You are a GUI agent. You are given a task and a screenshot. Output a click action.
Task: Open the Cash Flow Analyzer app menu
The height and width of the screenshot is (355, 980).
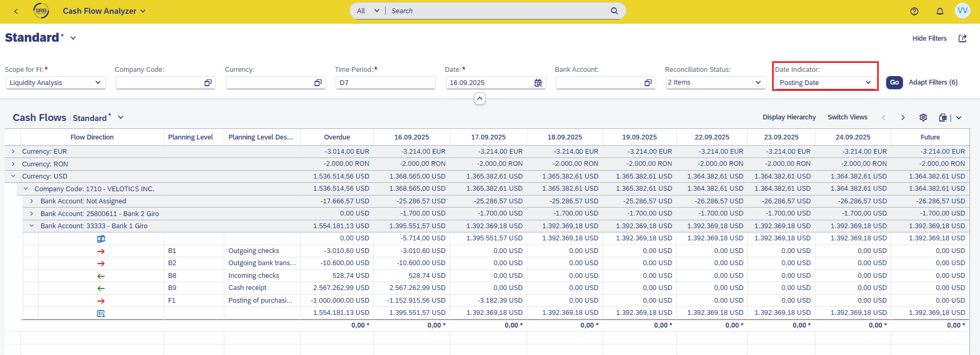tap(104, 11)
